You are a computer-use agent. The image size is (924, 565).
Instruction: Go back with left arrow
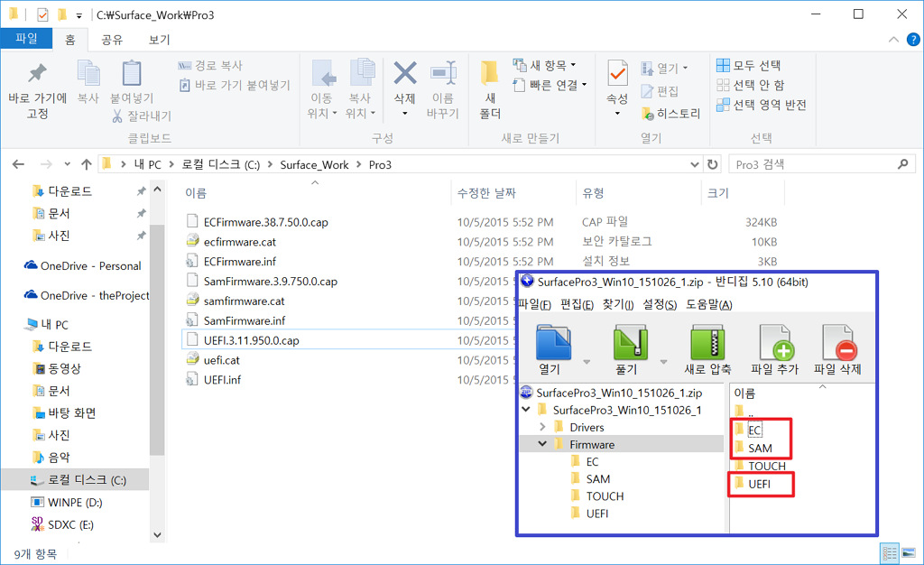(x=18, y=164)
